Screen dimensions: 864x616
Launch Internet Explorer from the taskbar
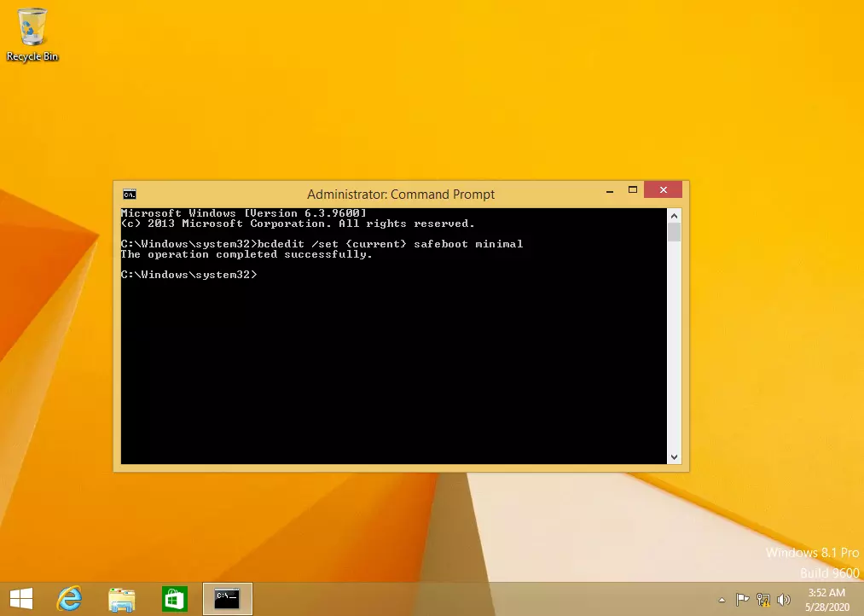(69, 599)
